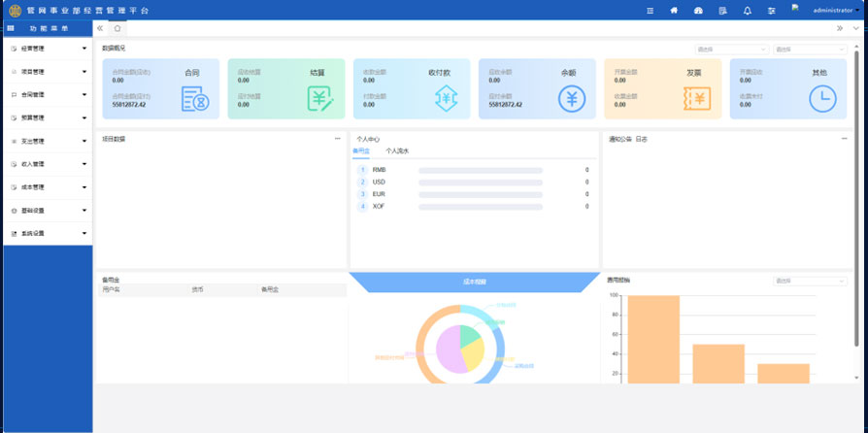Expand the 合同管理 sidebar menu
This screenshot has height=433, width=868.
pyautogui.click(x=48, y=94)
